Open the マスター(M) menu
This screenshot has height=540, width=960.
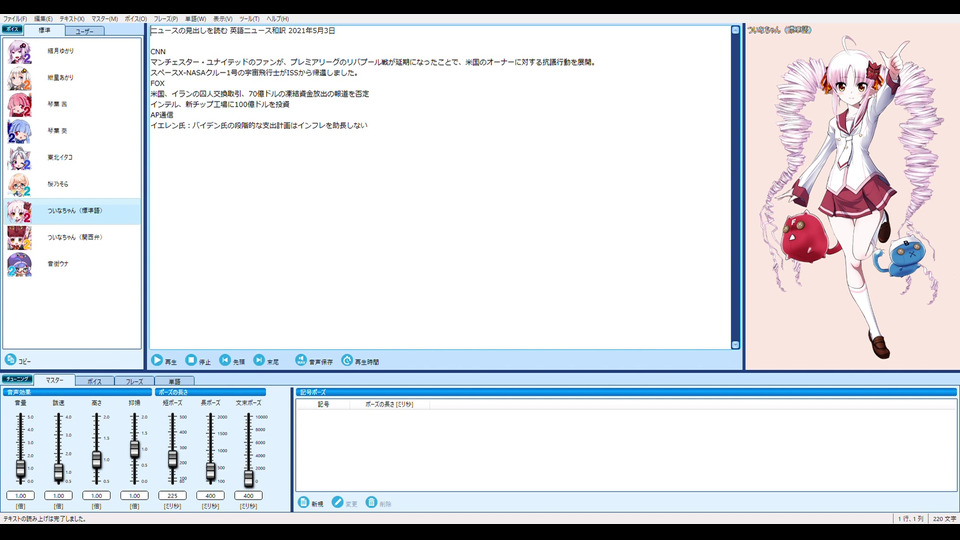pos(105,19)
